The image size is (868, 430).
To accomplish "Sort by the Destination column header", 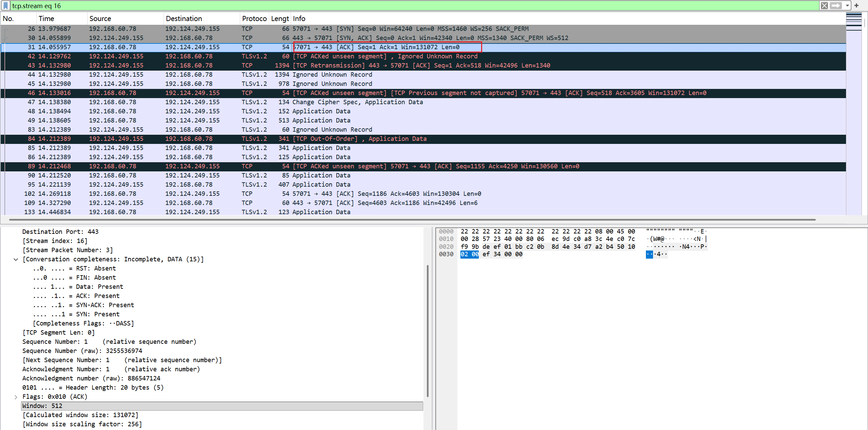I will [x=202, y=19].
